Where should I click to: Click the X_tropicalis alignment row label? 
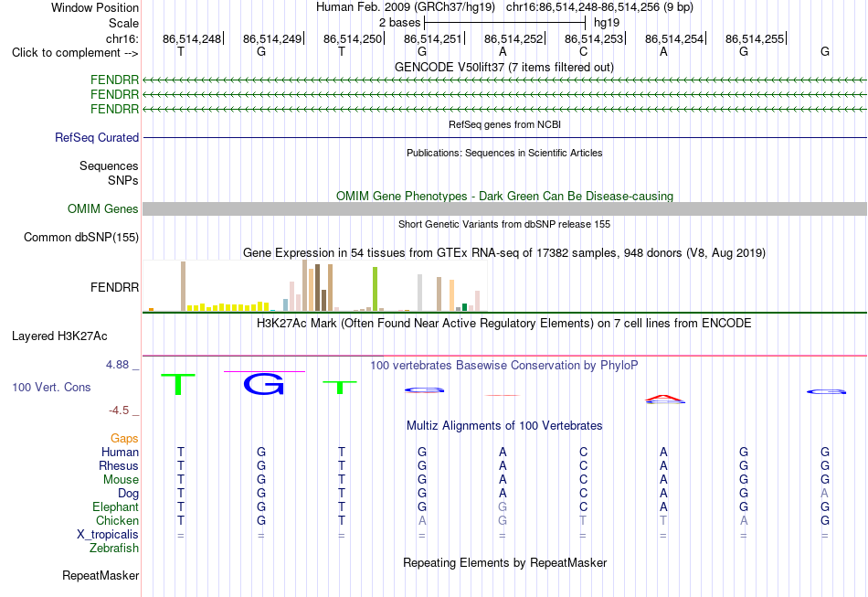[108, 535]
